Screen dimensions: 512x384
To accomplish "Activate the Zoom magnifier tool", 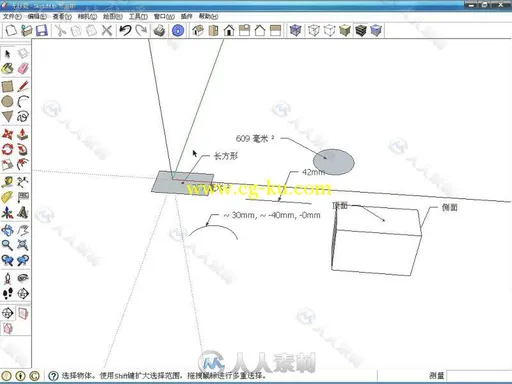I will 7,245.
